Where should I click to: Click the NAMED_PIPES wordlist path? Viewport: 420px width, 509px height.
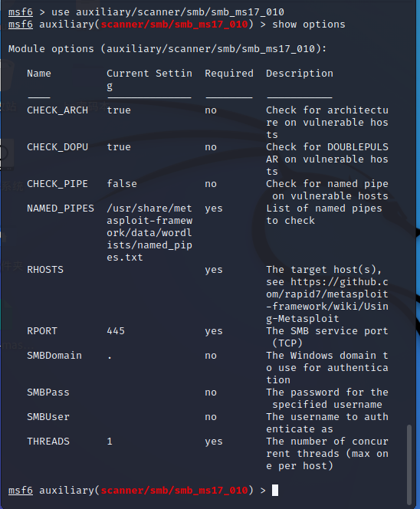pos(149,233)
